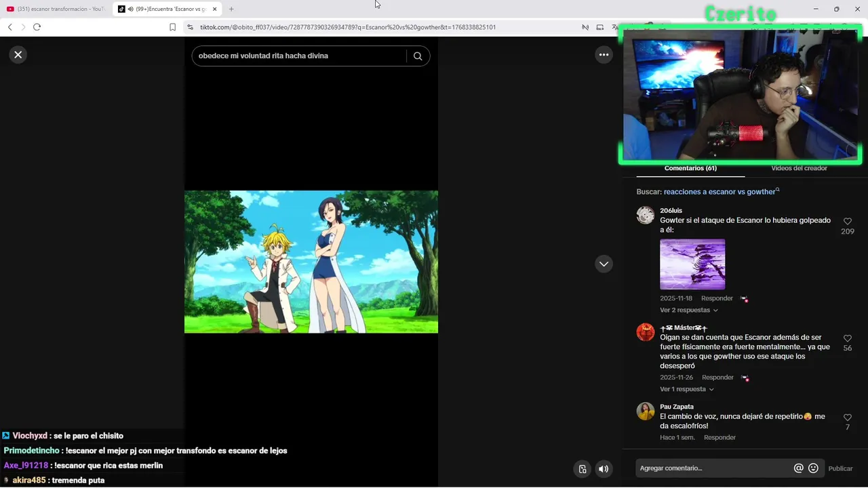Viewport: 868px width, 488px height.
Task: Click the cast/screen icon in browser toolbar
Action: (600, 27)
